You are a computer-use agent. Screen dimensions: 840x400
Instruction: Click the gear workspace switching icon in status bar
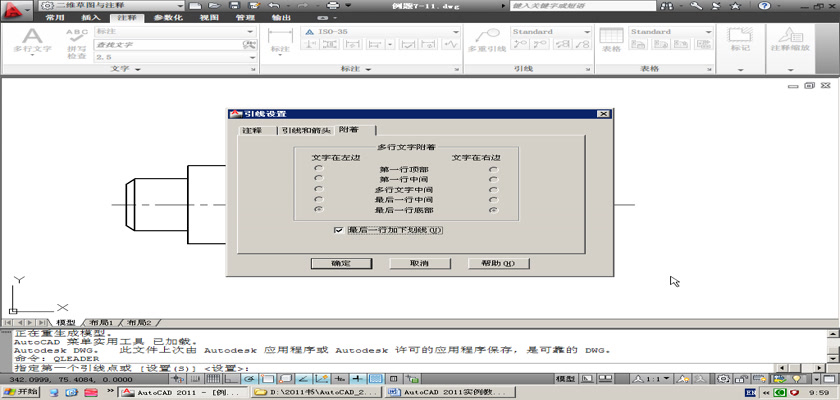tap(724, 379)
